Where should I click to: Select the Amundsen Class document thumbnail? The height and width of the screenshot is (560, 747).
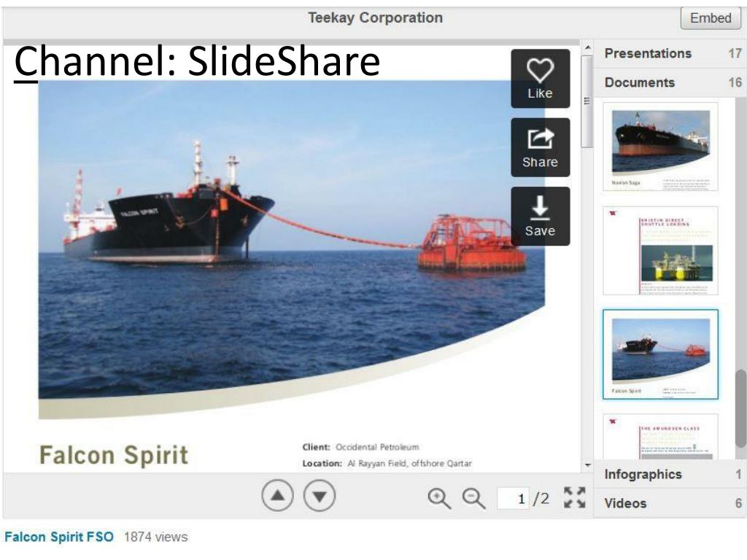[660, 437]
